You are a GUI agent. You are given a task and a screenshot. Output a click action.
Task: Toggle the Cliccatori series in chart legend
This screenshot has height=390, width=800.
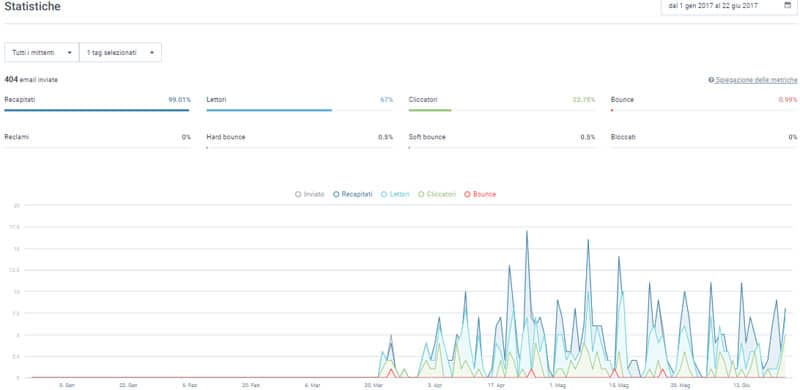[437, 194]
